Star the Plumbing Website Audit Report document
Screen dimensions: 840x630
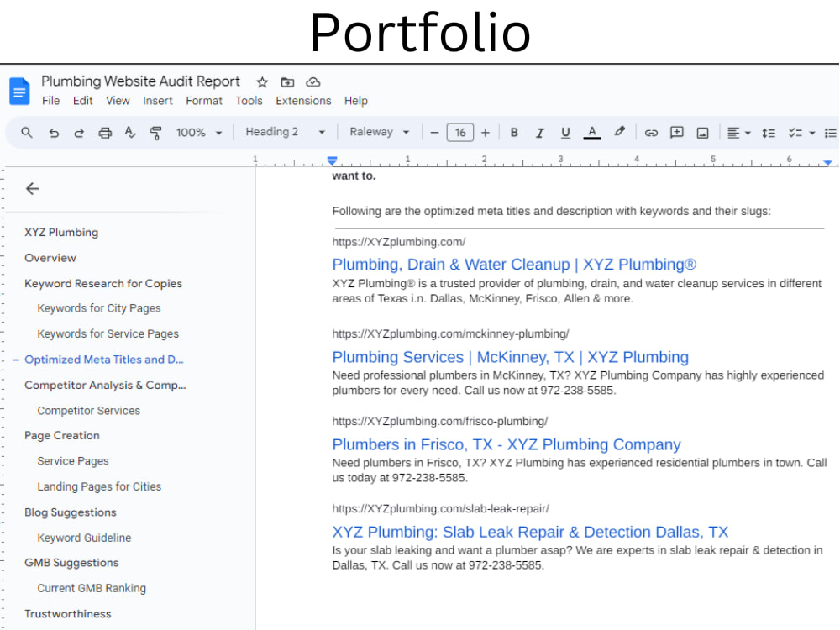(262, 82)
